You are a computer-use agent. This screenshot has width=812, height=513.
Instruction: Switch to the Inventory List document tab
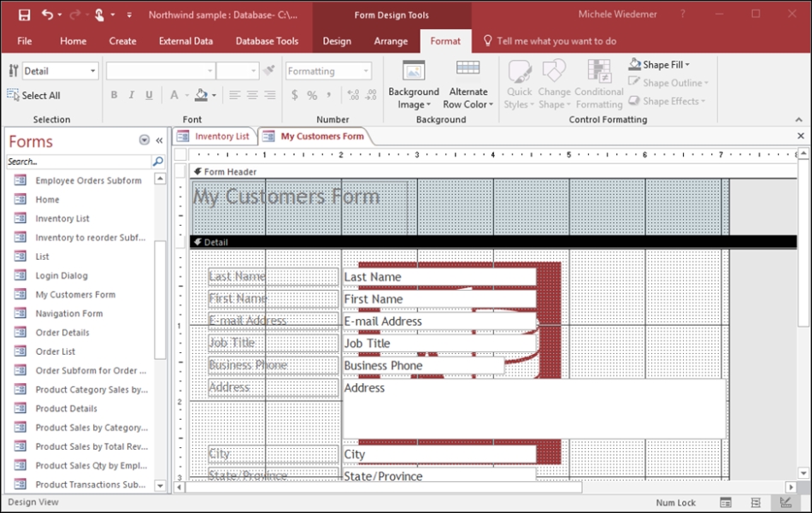coord(215,136)
